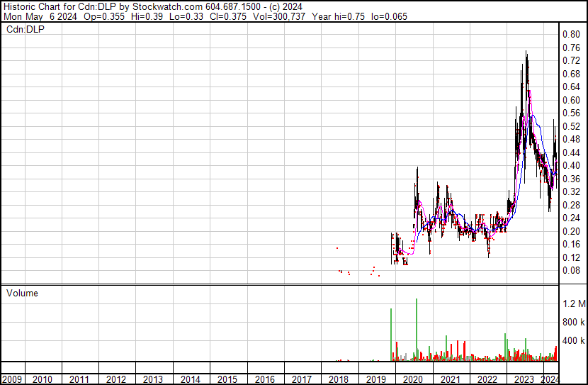Click the 2015 year label

(x=227, y=379)
